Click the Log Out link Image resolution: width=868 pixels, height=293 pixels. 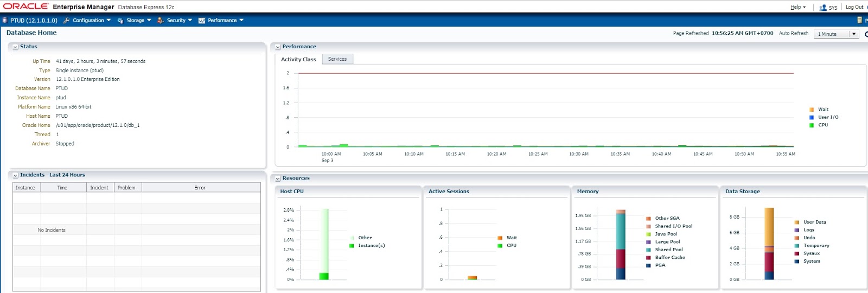click(x=854, y=7)
